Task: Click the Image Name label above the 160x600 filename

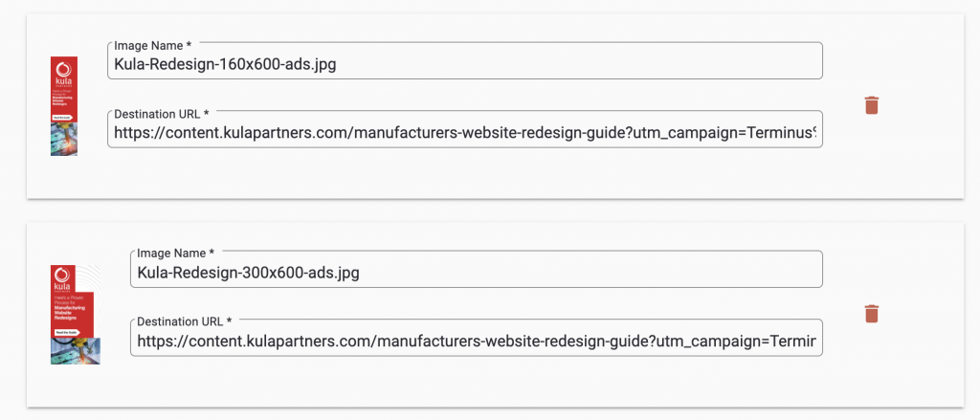Action: (x=152, y=46)
